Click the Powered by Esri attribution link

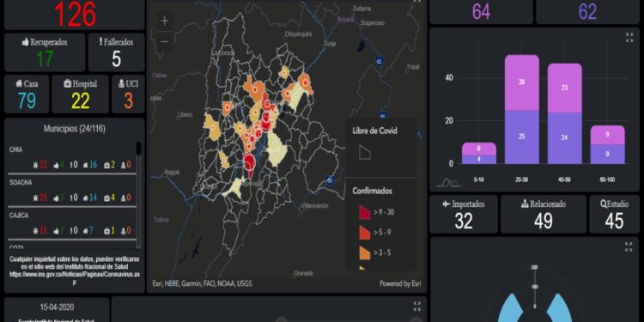tap(400, 283)
